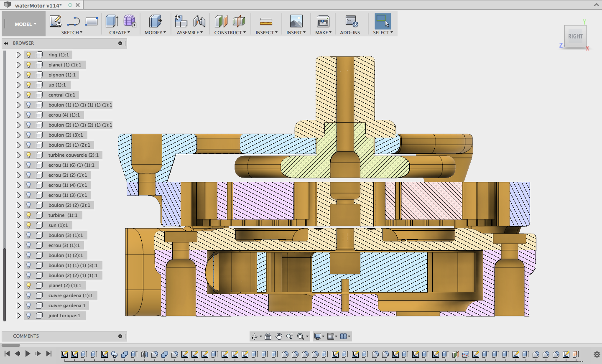Select the planet (2) (1):1 component
This screenshot has width=602, height=364.
[x=65, y=285]
